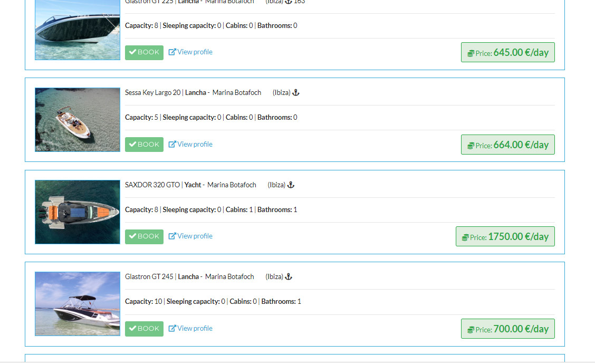
Task: Open the Glastron GT 245 photo
Action: [78, 304]
